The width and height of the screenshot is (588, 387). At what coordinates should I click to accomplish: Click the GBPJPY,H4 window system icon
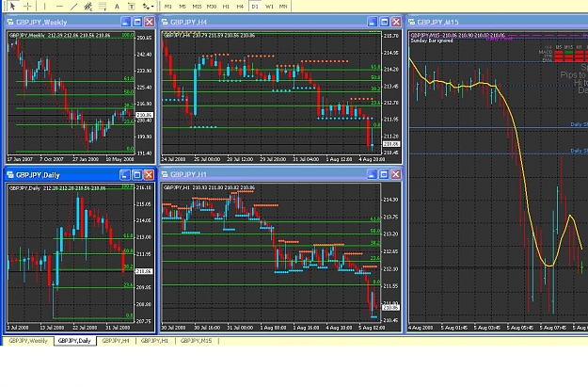coord(165,23)
